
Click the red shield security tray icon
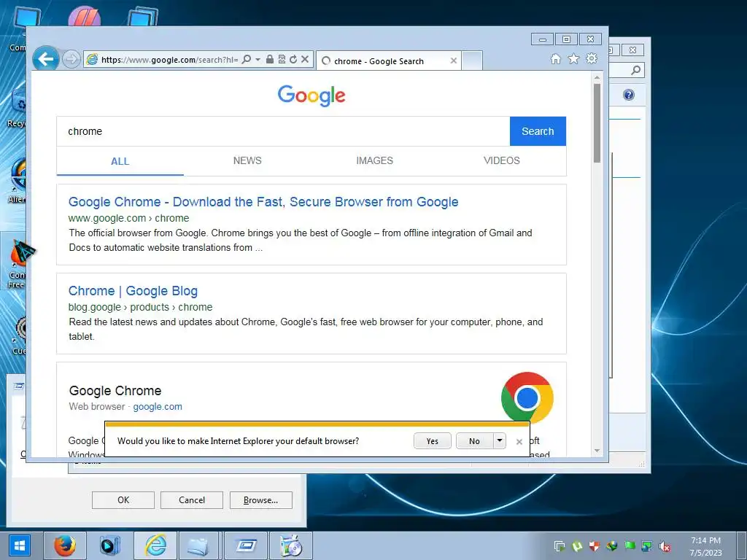(594, 546)
